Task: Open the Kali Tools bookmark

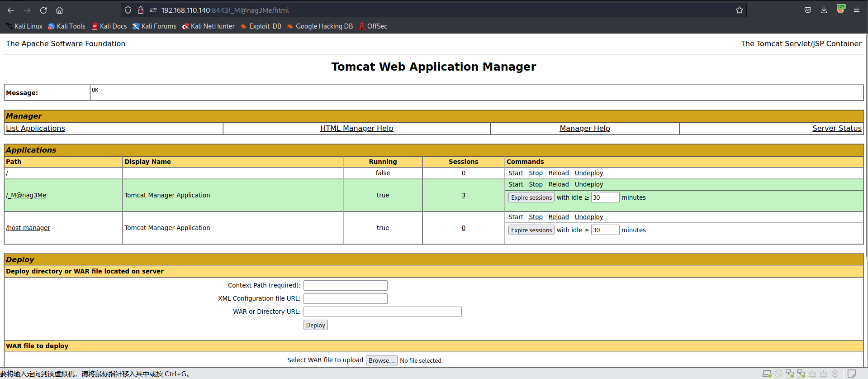Action: (66, 26)
